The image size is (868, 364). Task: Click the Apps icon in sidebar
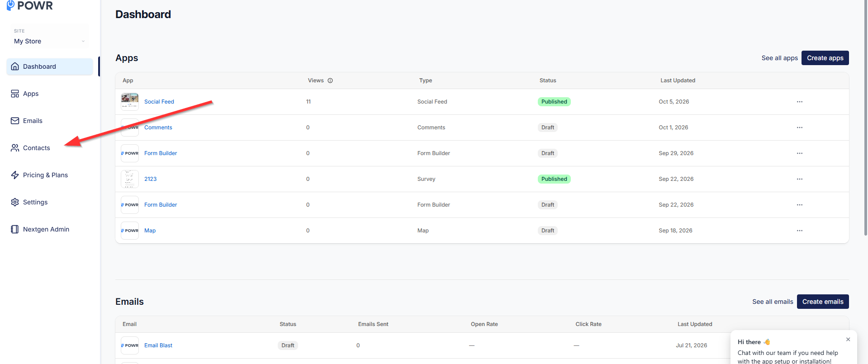[15, 94]
